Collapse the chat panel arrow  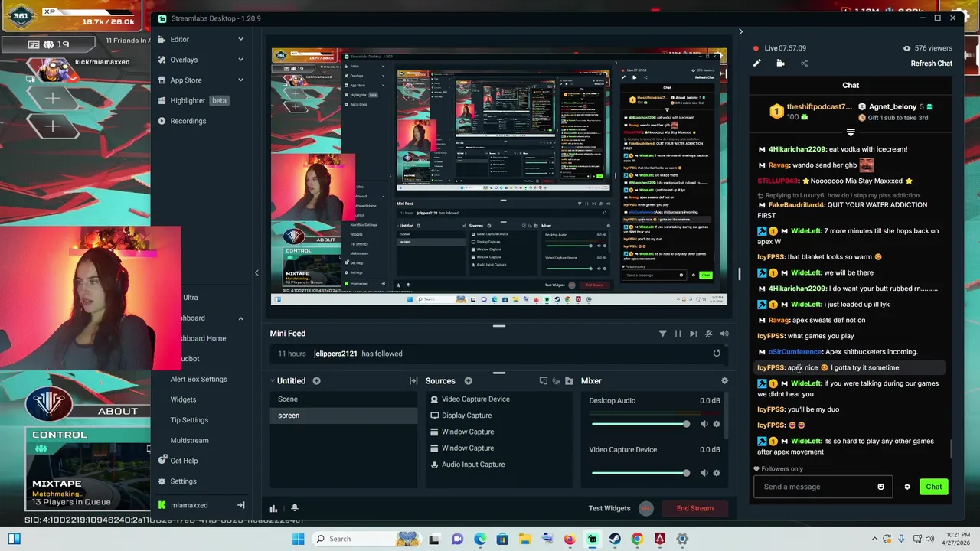740,32
